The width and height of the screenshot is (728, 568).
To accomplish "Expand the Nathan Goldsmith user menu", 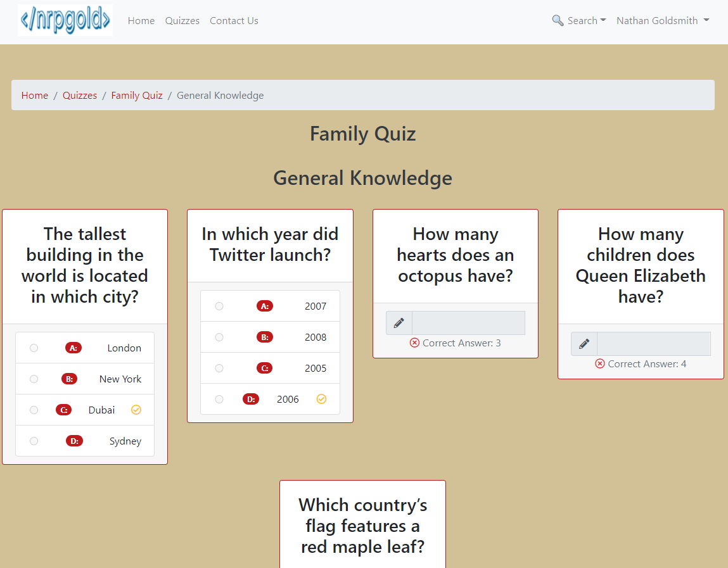I will (663, 20).
